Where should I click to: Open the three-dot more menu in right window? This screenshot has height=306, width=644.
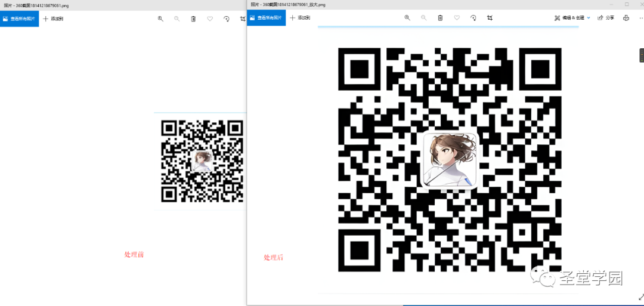tap(640, 18)
